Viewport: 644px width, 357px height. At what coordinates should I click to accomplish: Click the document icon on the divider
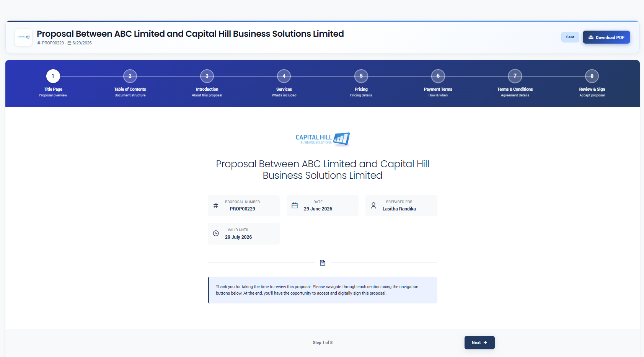(x=323, y=263)
